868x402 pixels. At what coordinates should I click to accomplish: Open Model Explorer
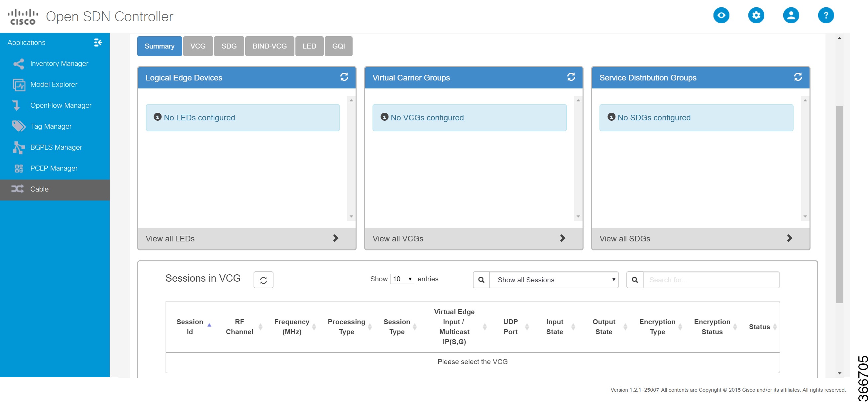[x=54, y=84]
